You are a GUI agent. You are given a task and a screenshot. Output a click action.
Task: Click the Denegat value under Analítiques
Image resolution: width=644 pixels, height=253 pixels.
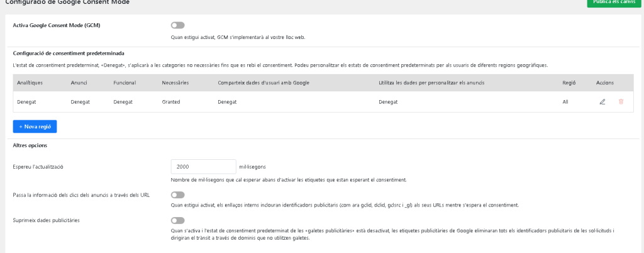point(28,101)
